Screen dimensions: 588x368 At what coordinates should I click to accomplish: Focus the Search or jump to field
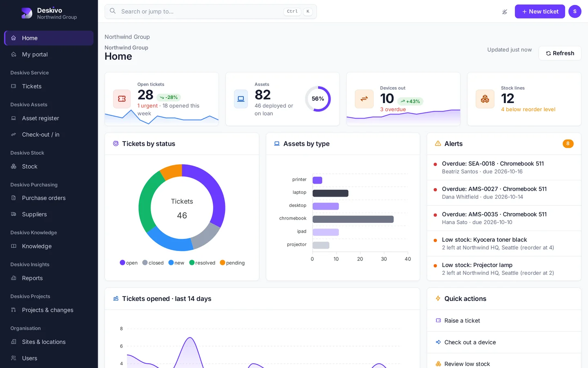211,11
